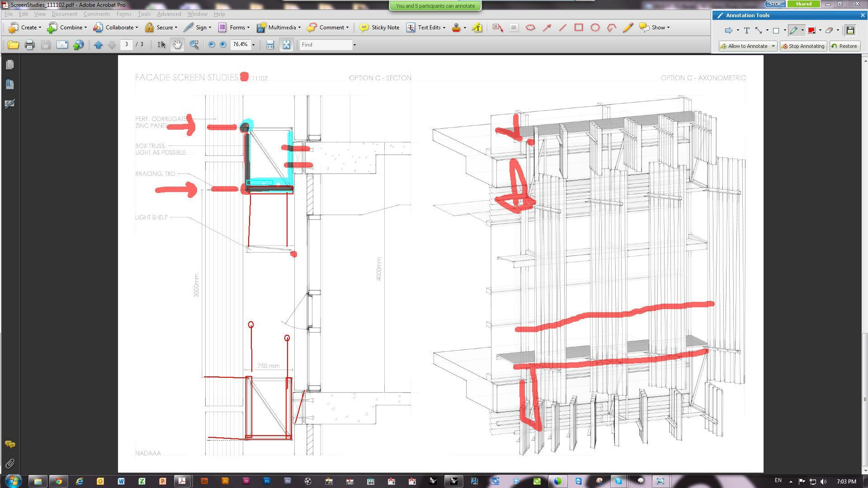Click the upload to web globe icon
868x488 pixels.
79,45
